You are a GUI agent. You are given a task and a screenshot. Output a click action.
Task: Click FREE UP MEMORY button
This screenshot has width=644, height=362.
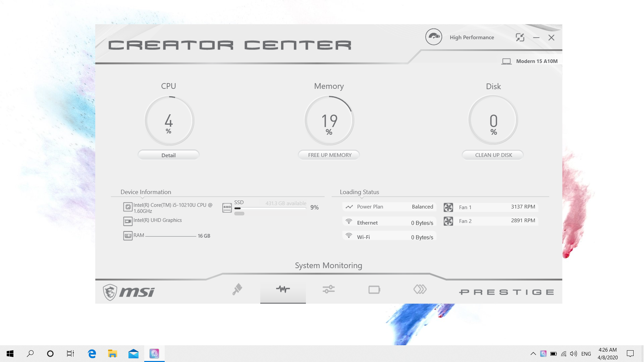pyautogui.click(x=329, y=155)
